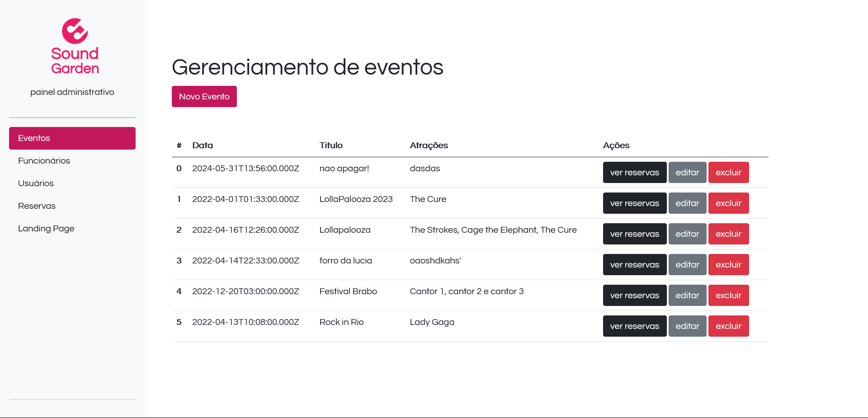Delete the 'Lollapalooza' event
Screen dimensions: 868x418
(x=729, y=234)
